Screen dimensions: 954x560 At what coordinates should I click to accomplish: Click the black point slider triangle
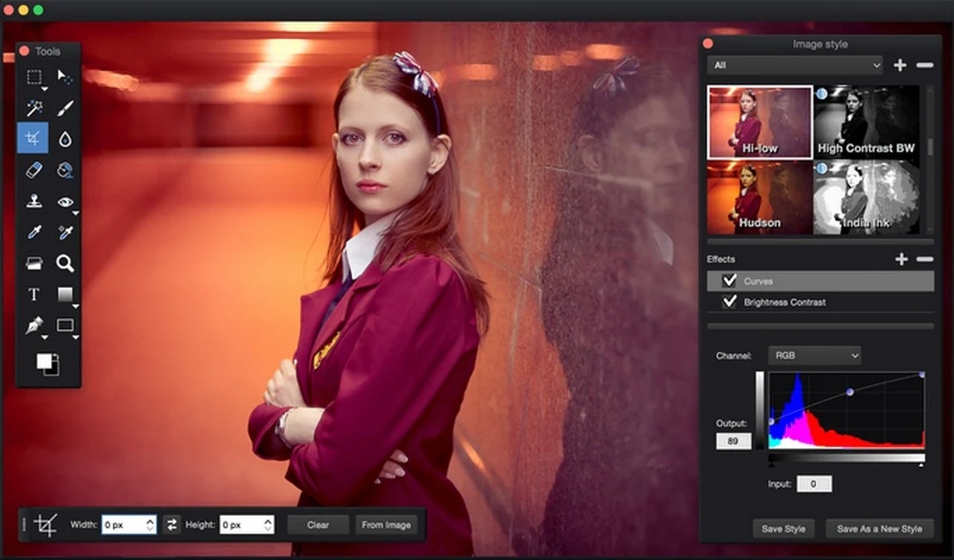(771, 464)
